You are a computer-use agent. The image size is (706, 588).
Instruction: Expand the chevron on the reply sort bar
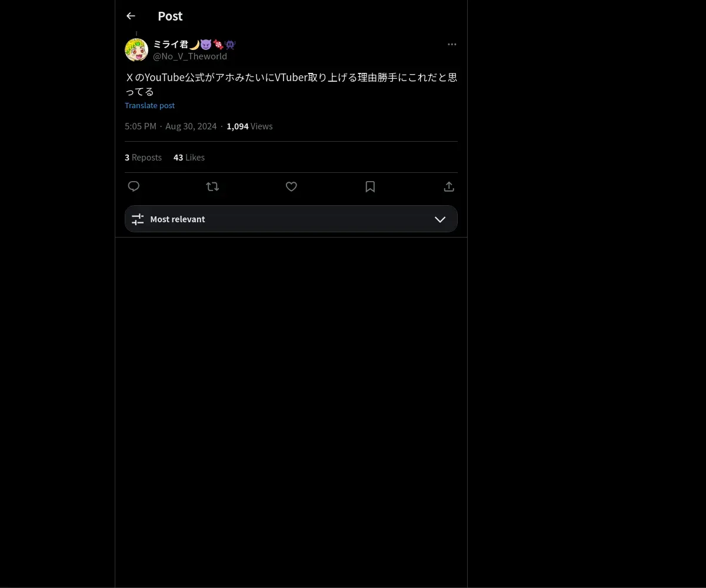[440, 219]
